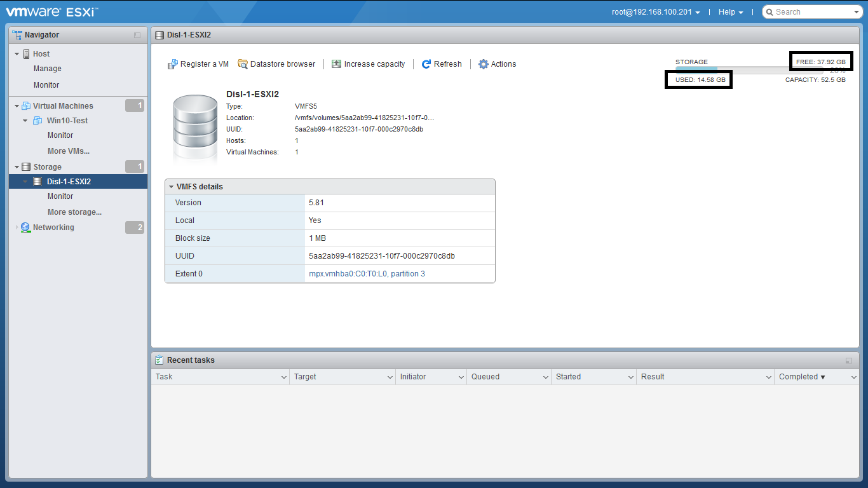
Task: Open the Help menu
Action: [x=730, y=12]
